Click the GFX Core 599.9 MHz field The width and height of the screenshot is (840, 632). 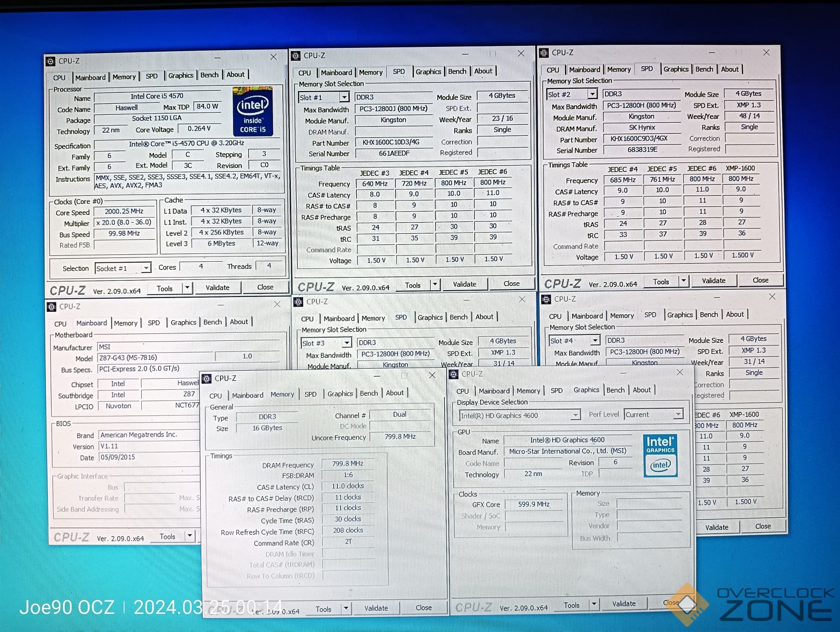point(534,505)
